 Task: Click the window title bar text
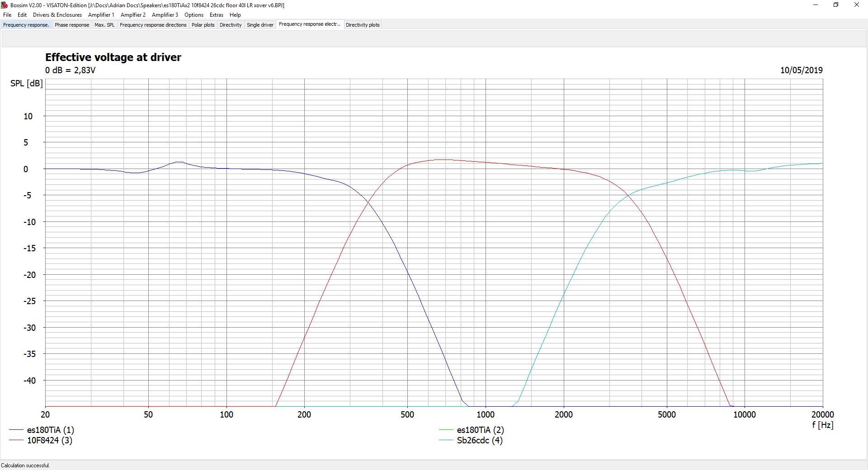point(147,5)
